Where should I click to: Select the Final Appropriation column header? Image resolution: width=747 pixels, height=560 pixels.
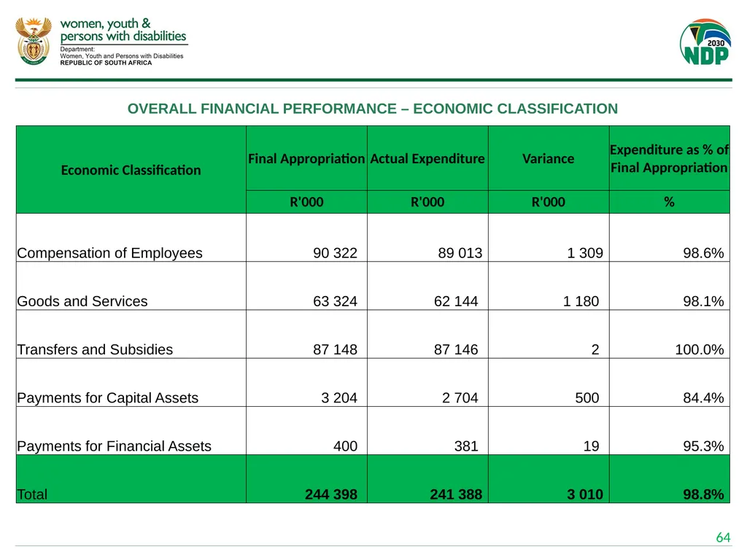click(306, 158)
